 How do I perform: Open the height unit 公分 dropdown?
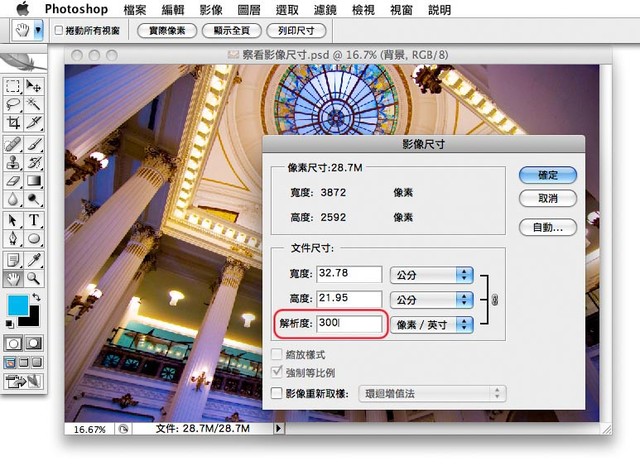(432, 300)
